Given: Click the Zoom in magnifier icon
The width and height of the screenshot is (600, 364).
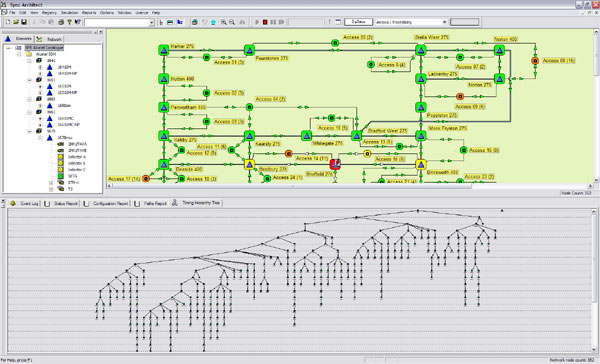Looking at the screenshot, I should (x=224, y=22).
